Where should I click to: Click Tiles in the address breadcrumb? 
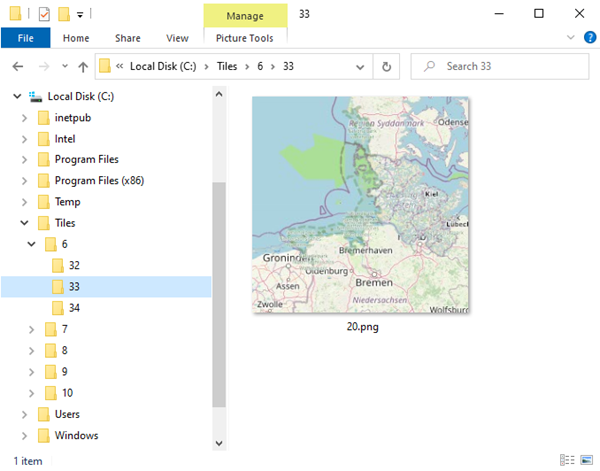tap(229, 67)
